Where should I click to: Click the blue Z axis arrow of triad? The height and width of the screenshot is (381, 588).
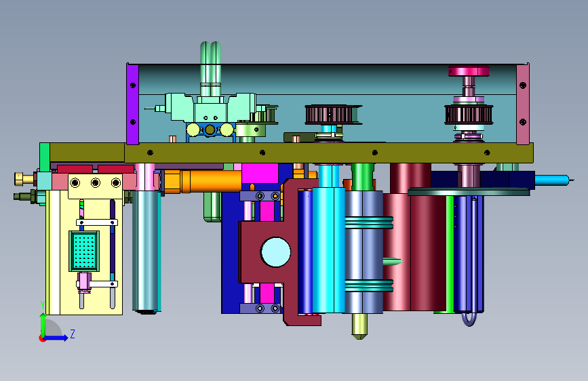point(56,338)
